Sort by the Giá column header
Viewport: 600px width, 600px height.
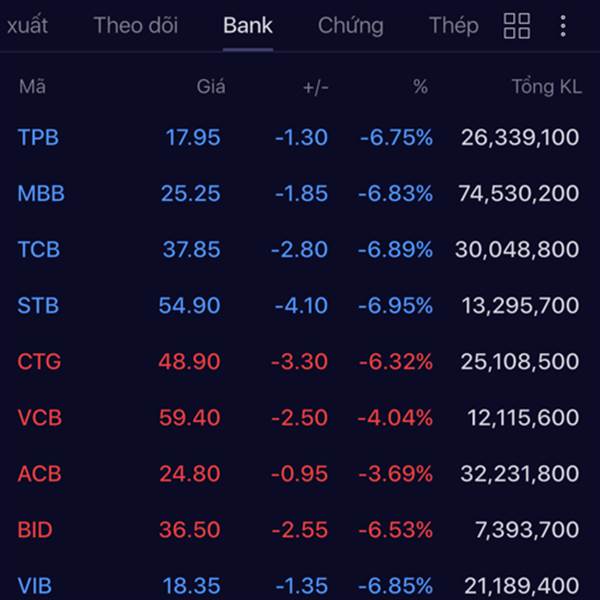click(x=210, y=87)
